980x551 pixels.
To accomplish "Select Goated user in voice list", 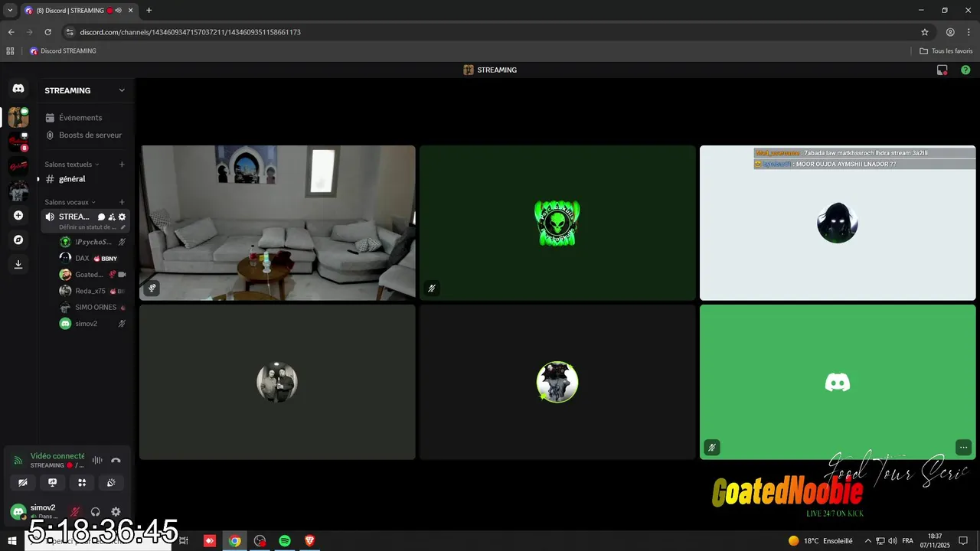I will click(x=93, y=275).
